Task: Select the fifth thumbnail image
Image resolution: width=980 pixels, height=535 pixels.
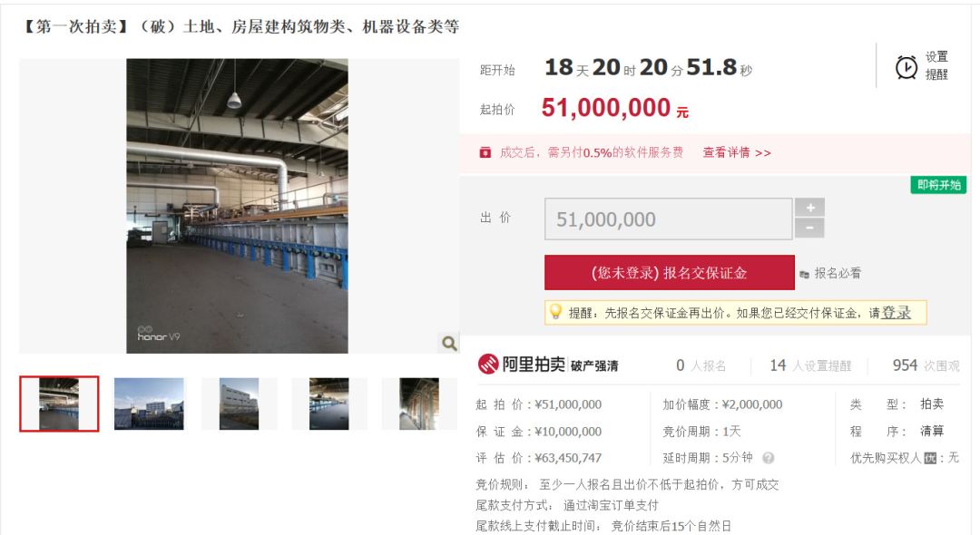Action: pos(418,404)
